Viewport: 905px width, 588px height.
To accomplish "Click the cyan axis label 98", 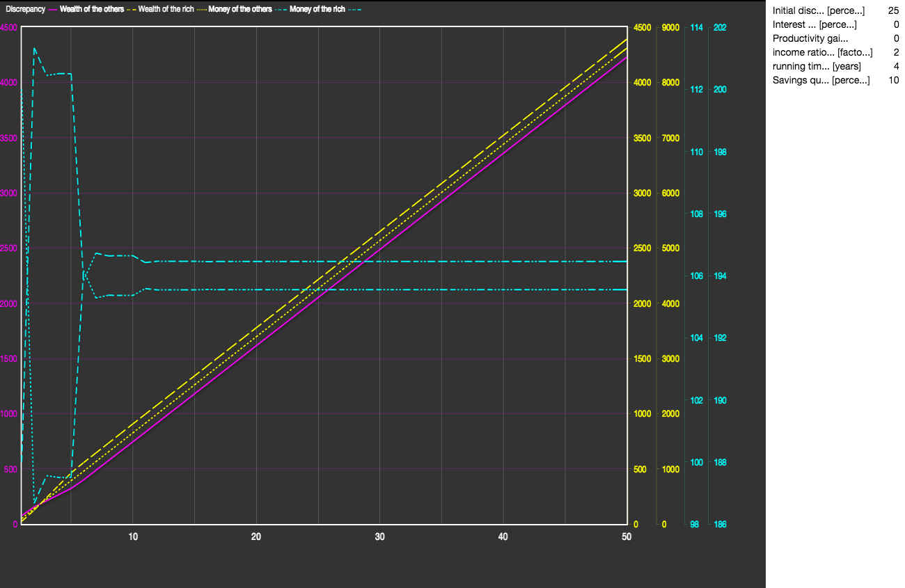I will [x=694, y=525].
